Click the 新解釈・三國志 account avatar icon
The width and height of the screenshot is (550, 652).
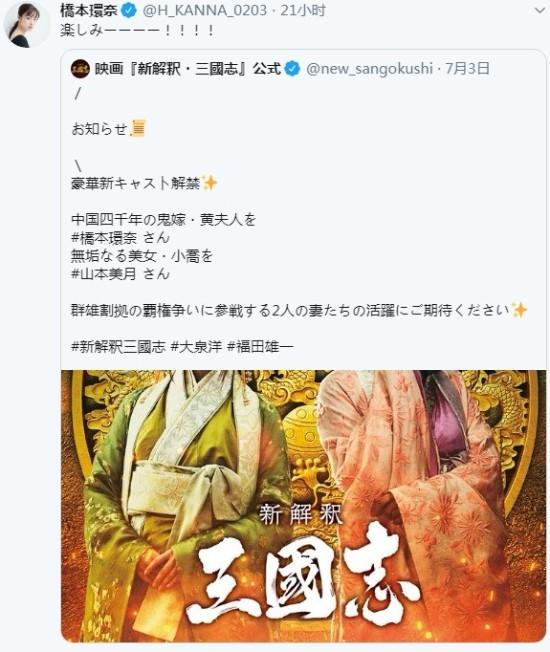pos(80,69)
